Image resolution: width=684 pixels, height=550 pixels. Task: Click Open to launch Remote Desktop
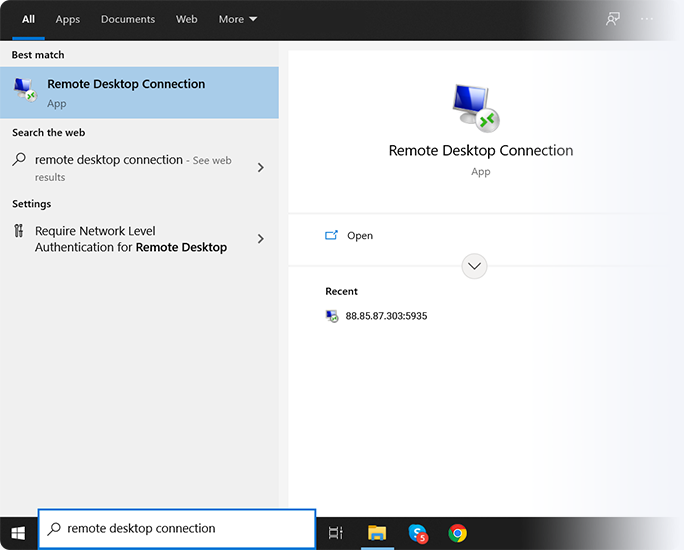click(x=359, y=236)
